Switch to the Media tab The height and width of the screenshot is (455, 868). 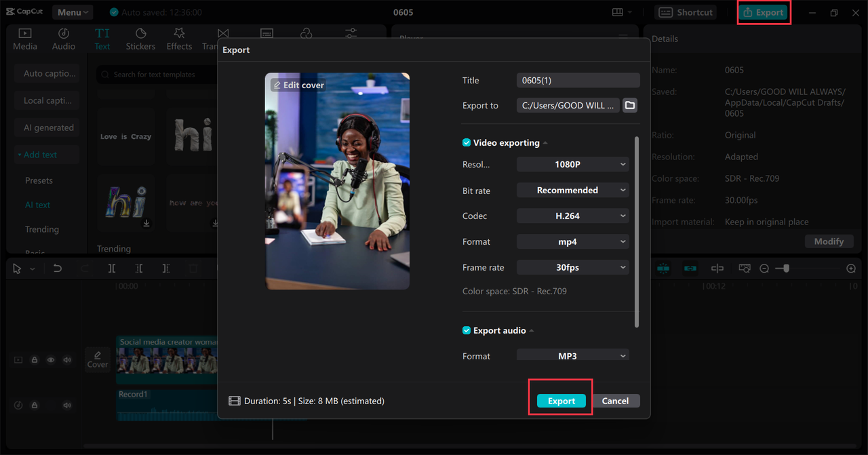[x=25, y=39]
